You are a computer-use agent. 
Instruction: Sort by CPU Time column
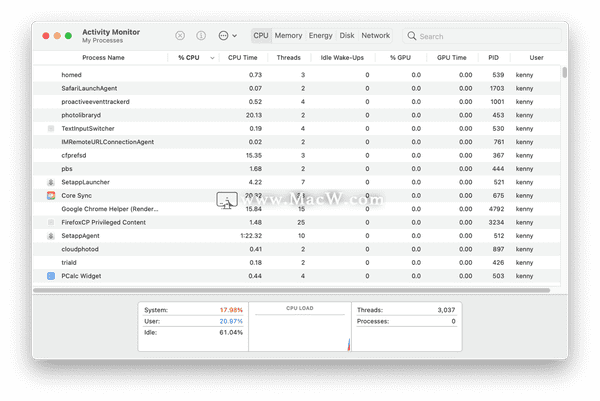(x=243, y=58)
